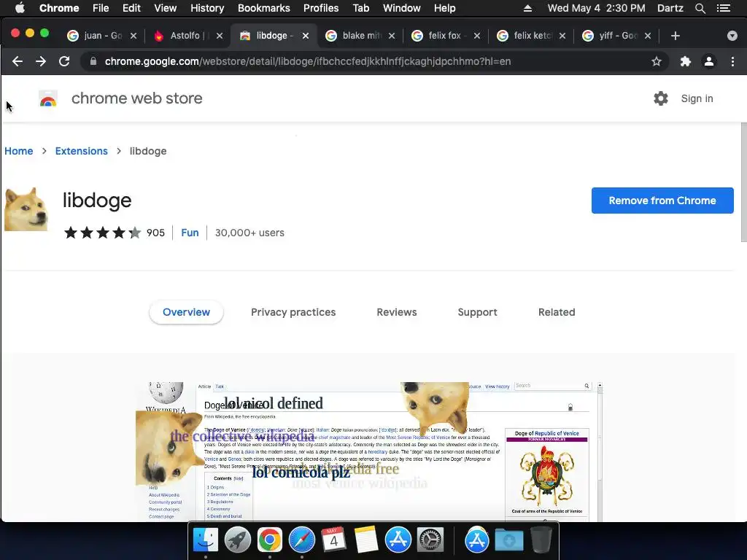
Task: Click the 30,000+ users text
Action: [x=249, y=233]
